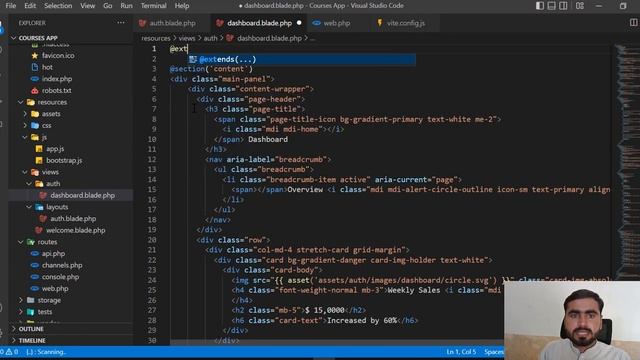Open the Selection menu
The width and height of the screenshot is (640, 360).
click(58, 6)
